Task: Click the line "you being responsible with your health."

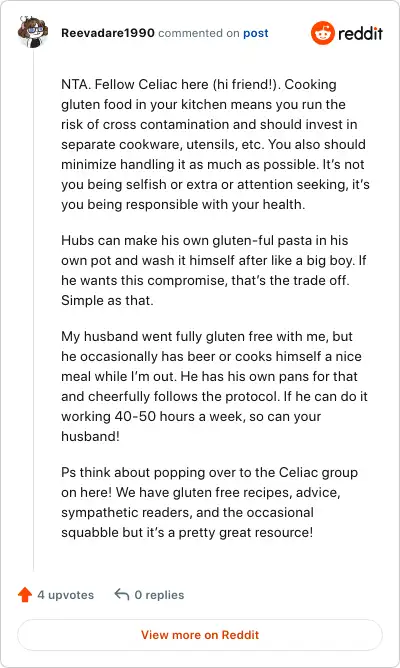Action: [183, 204]
